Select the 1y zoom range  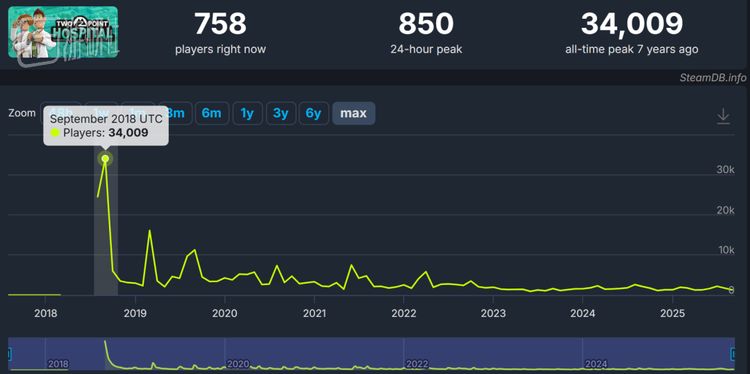pos(247,113)
